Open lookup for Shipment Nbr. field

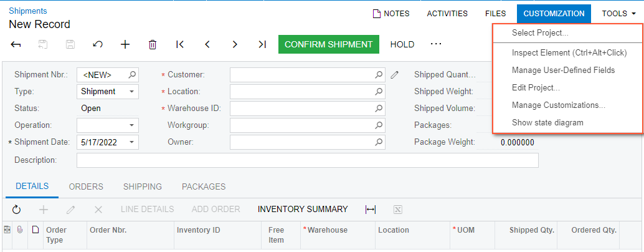pos(132,75)
